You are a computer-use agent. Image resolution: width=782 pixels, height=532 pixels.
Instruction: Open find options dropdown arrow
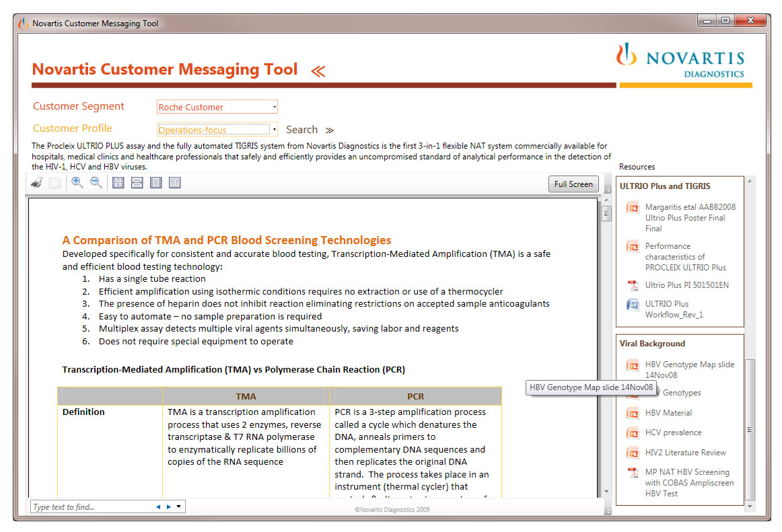click(178, 506)
